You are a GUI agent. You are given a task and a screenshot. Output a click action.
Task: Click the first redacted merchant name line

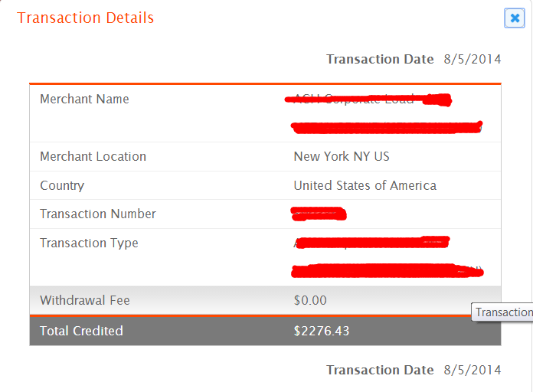[368, 100]
